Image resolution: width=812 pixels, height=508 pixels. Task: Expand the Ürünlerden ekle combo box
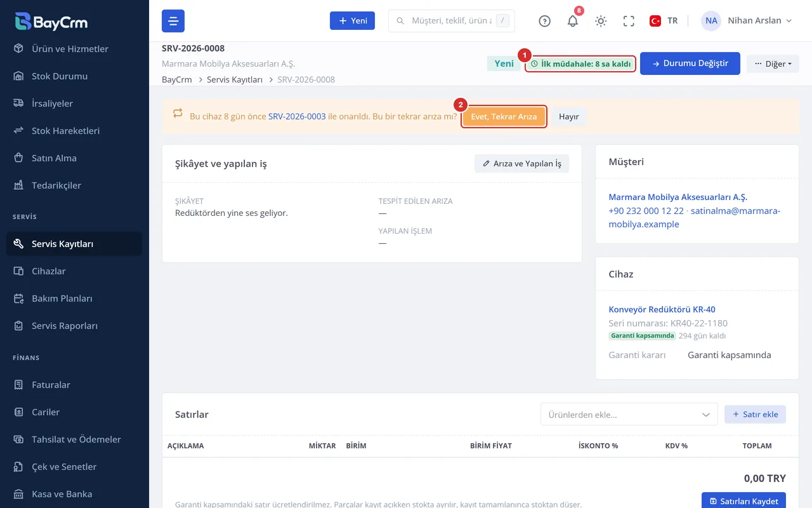pyautogui.click(x=629, y=414)
